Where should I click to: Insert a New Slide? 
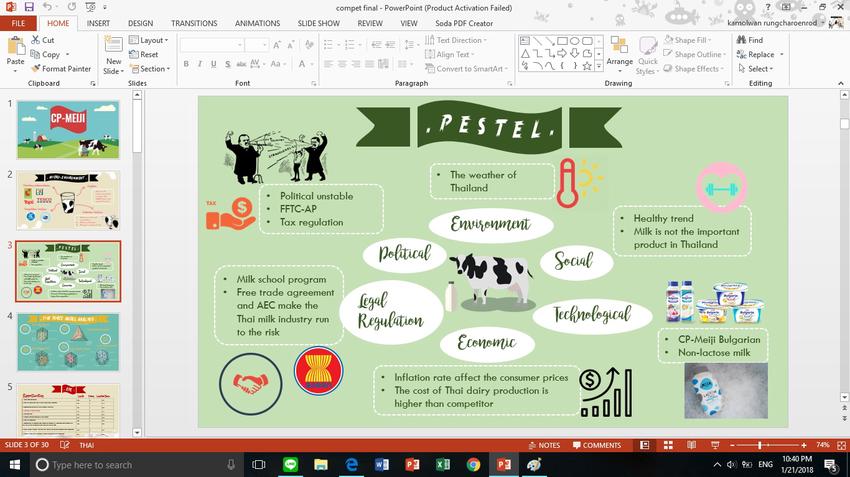113,56
